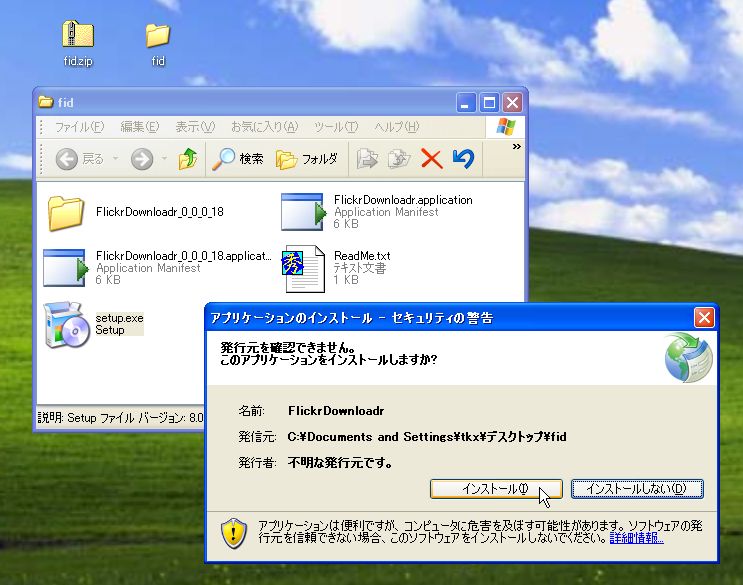Click the 不明な発行元です publisher text
The image size is (743, 585).
pos(340,462)
